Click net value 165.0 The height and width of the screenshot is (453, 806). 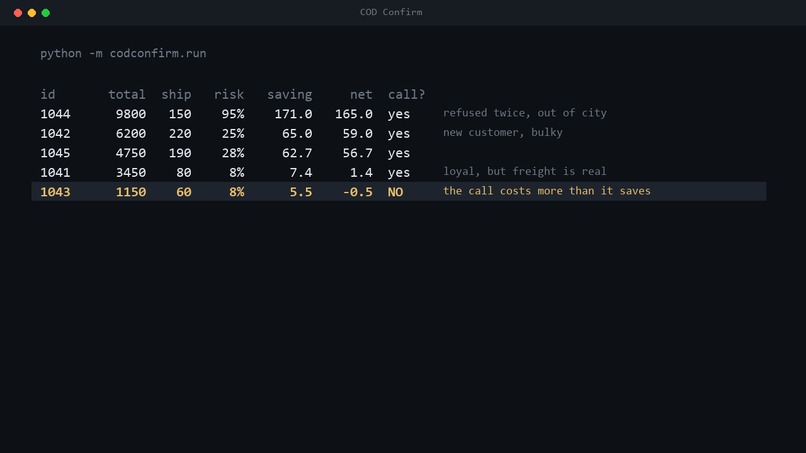click(x=354, y=114)
